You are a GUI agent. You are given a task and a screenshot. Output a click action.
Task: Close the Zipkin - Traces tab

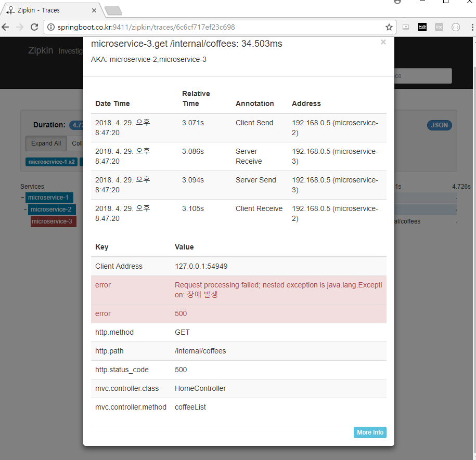(94, 10)
